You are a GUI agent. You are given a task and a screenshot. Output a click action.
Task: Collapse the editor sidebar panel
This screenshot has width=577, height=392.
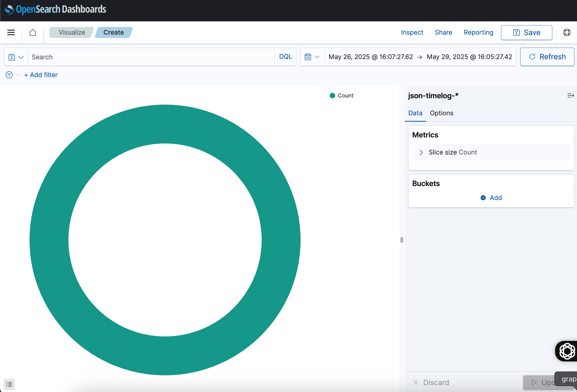pyautogui.click(x=570, y=95)
